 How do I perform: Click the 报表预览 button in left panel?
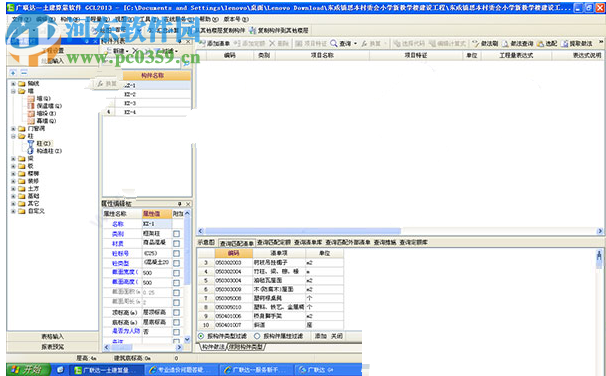pos(53,347)
